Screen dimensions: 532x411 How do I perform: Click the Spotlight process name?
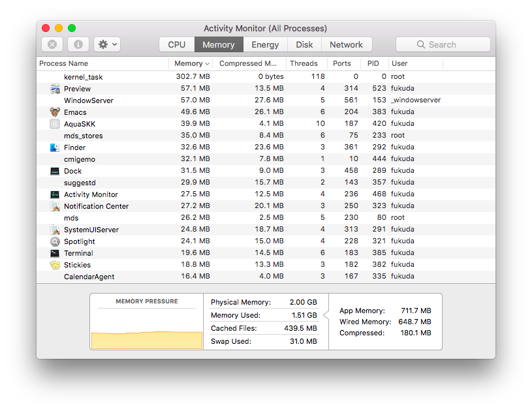[80, 241]
